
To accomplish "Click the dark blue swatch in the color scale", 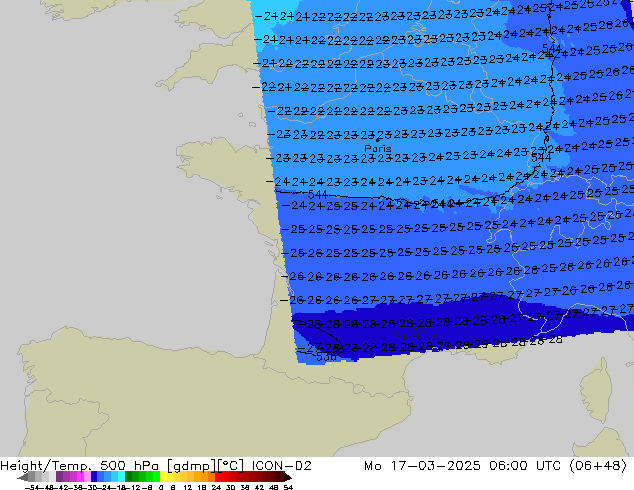I will coord(94,477).
